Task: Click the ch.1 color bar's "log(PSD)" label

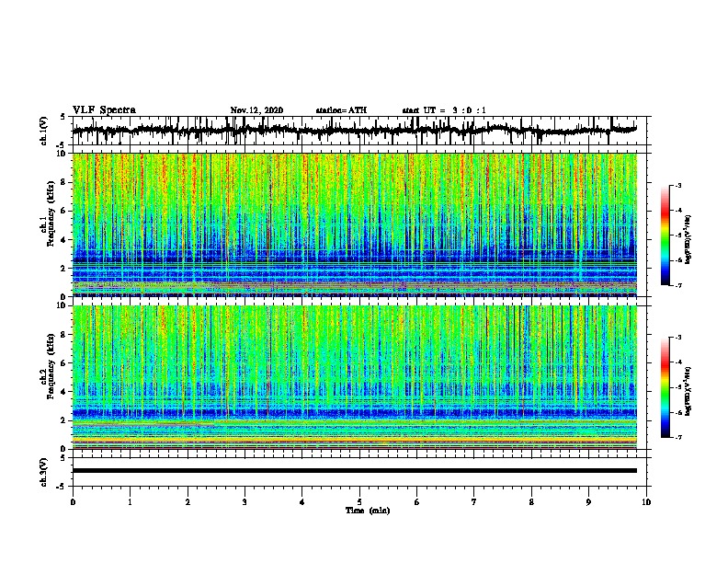Action: (x=688, y=240)
